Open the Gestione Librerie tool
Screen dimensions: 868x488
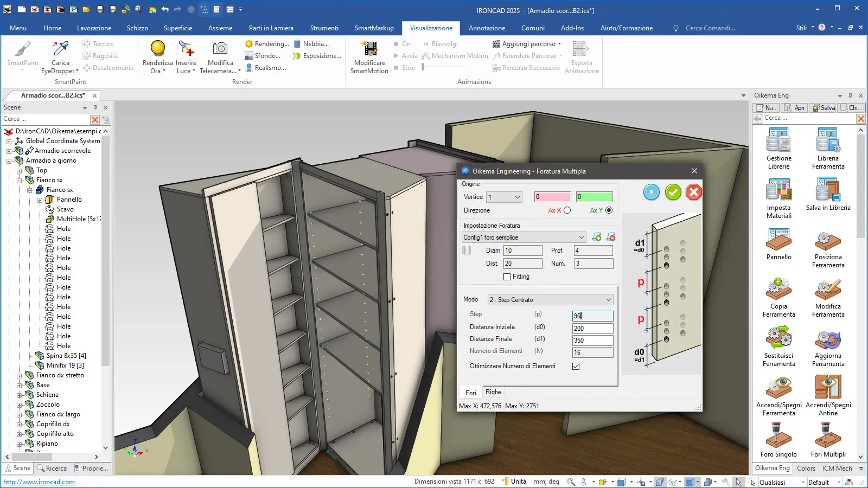pos(778,141)
